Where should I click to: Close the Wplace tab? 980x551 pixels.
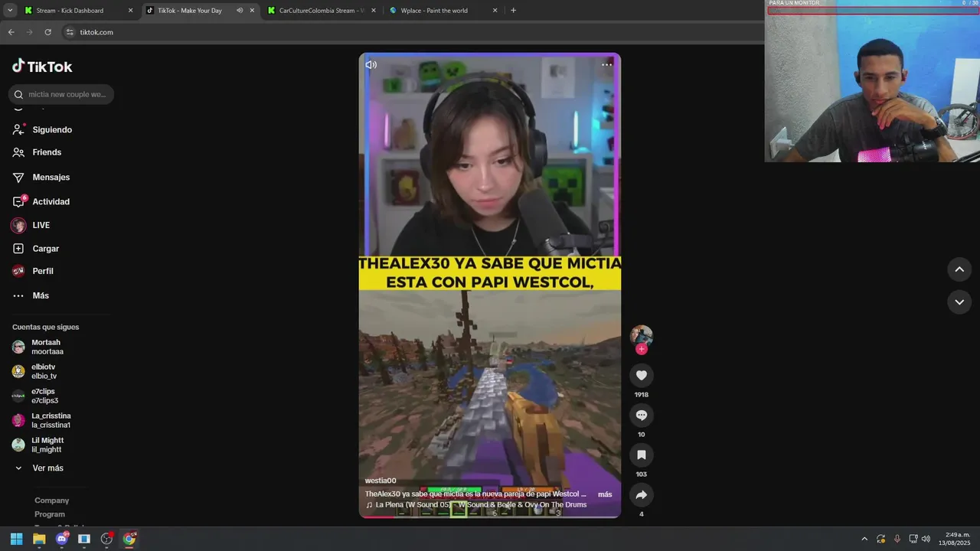(x=495, y=11)
